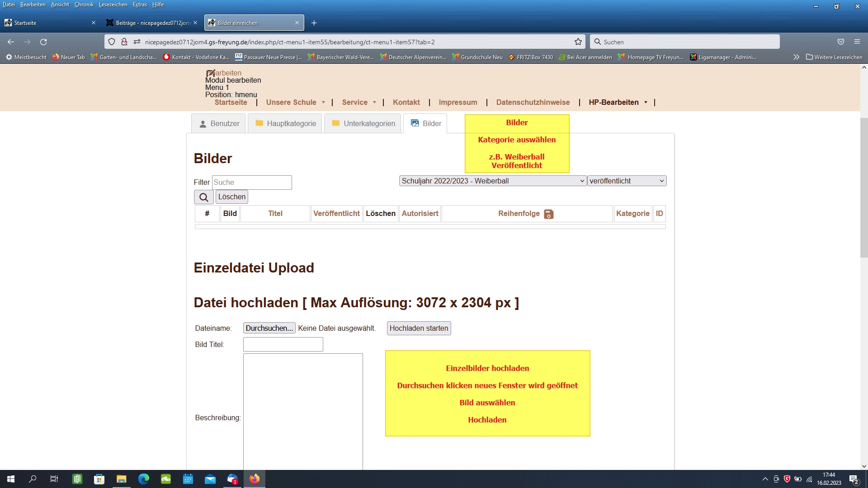Screen dimensions: 868x488
Task: Open the veröffentlicht status dropdown
Action: click(627, 181)
